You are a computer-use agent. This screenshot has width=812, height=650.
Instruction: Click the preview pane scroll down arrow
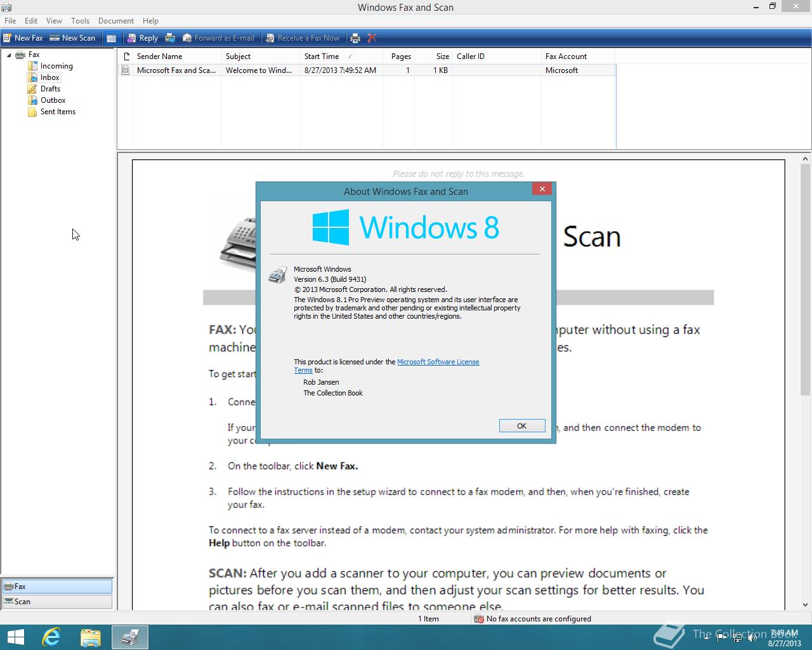tap(806, 605)
